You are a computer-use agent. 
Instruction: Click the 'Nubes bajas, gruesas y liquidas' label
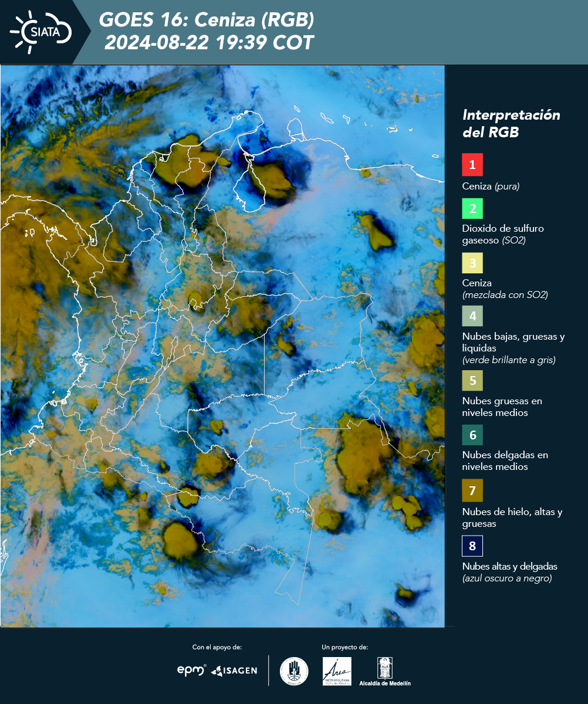pos(513,342)
